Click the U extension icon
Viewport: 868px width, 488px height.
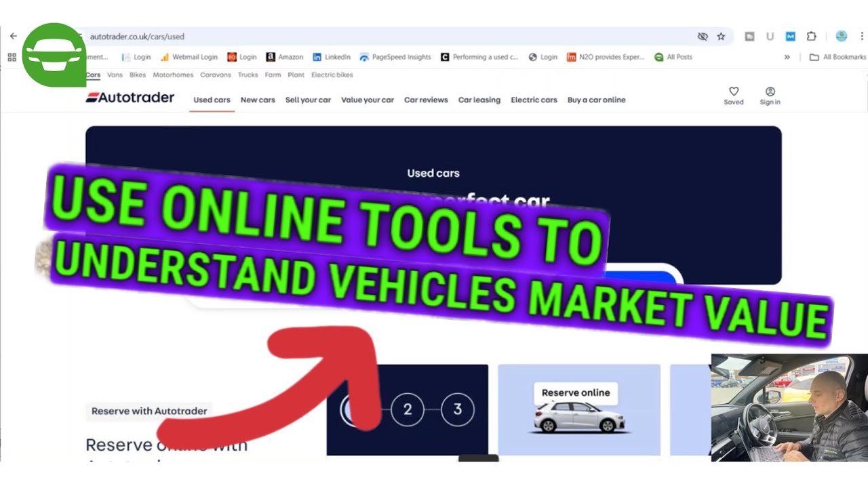click(770, 37)
